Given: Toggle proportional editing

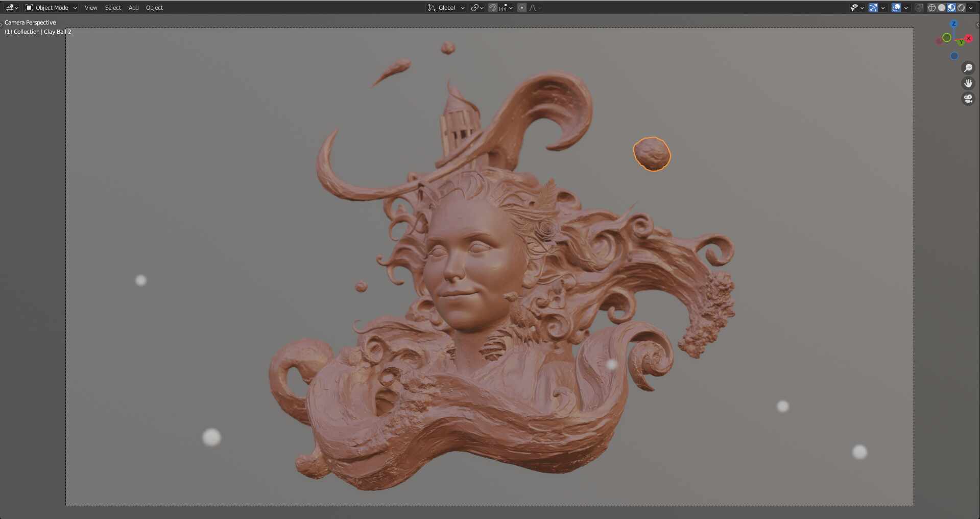Looking at the screenshot, I should point(521,8).
